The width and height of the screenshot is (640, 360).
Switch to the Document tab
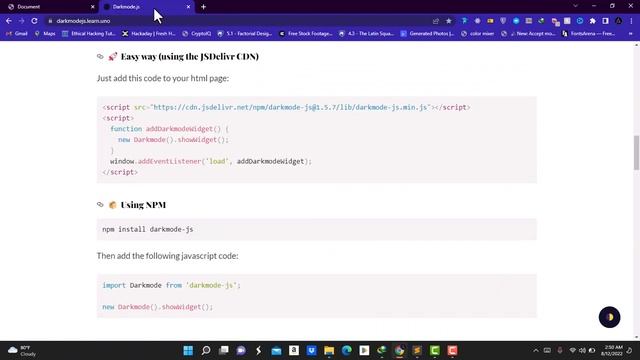(x=49, y=7)
